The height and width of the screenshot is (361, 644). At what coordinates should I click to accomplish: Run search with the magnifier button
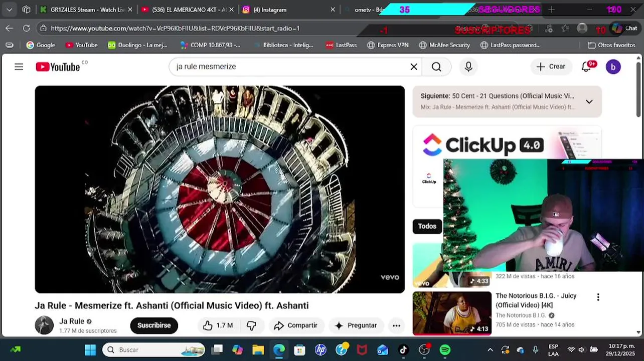click(x=436, y=67)
